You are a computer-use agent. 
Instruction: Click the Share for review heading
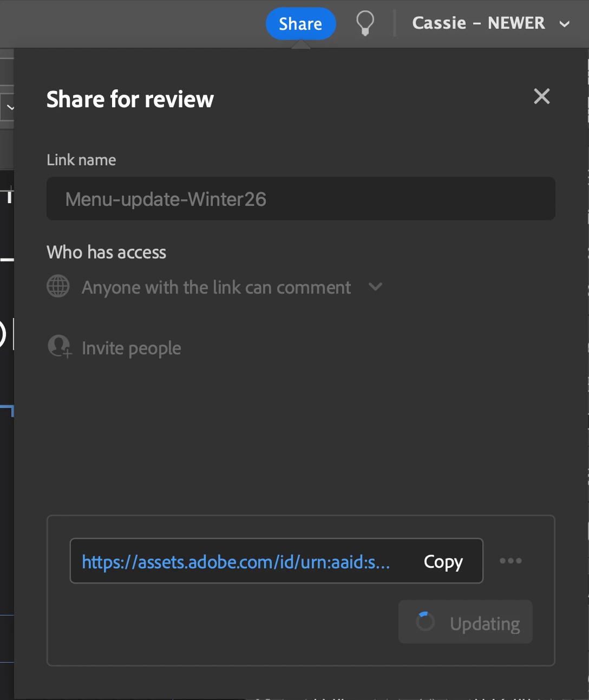point(130,100)
